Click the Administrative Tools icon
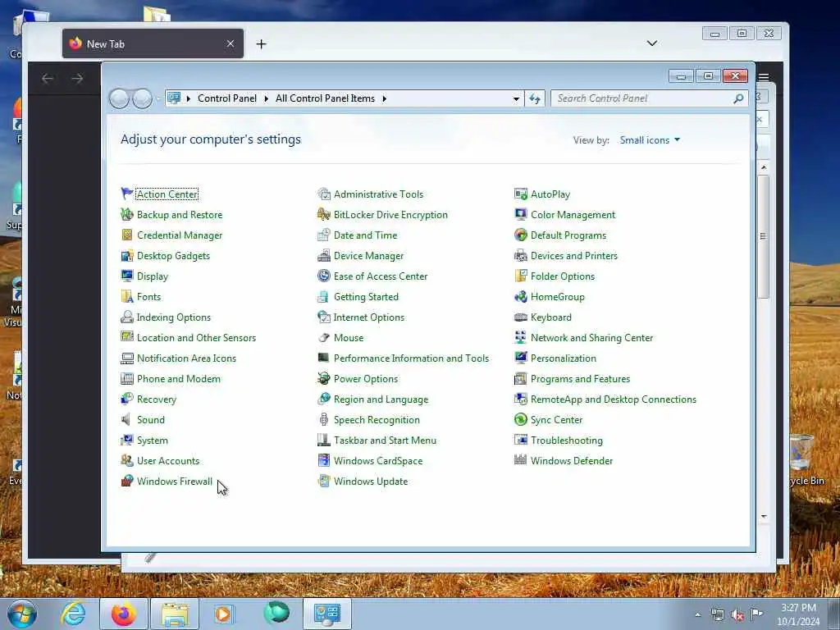This screenshot has height=630, width=840. tap(323, 194)
